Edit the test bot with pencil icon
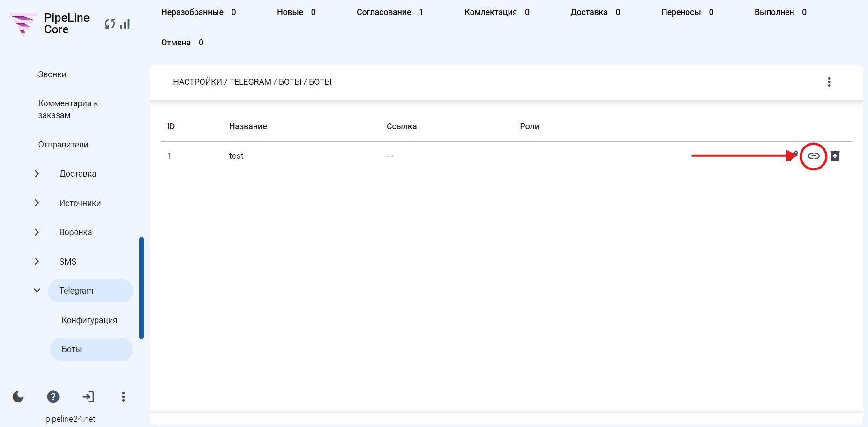The height and width of the screenshot is (427, 868). tap(792, 156)
